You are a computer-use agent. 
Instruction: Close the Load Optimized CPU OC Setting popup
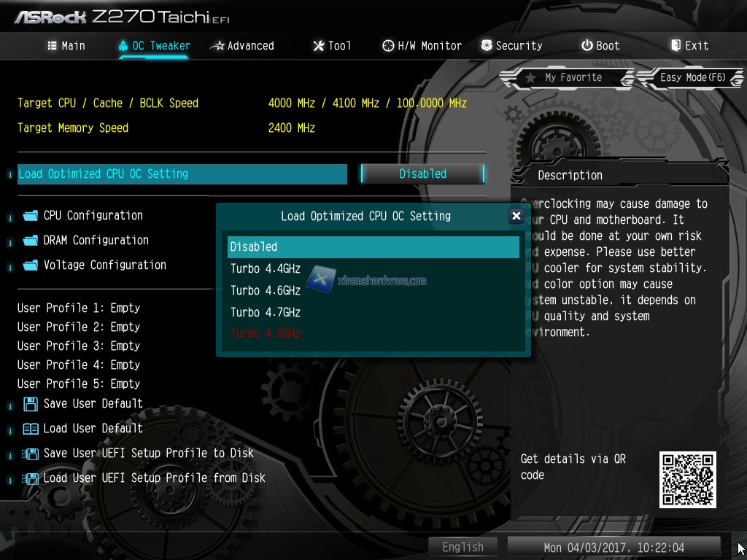(x=516, y=216)
